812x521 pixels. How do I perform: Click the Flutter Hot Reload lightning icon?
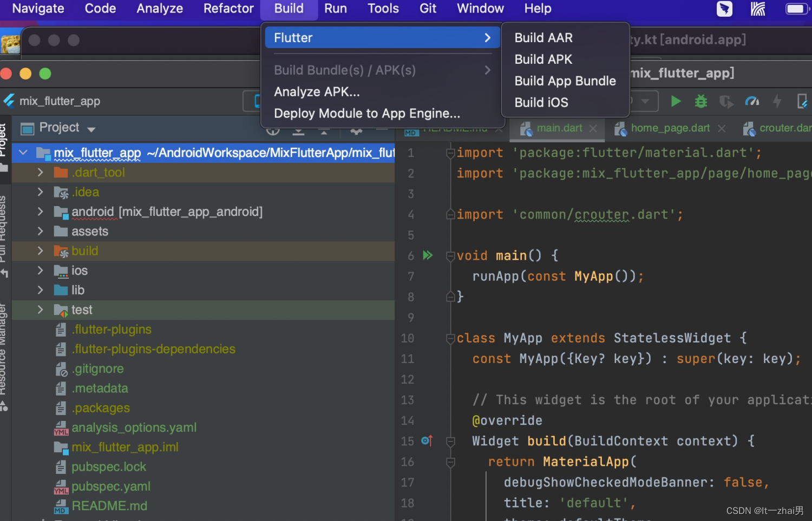777,101
